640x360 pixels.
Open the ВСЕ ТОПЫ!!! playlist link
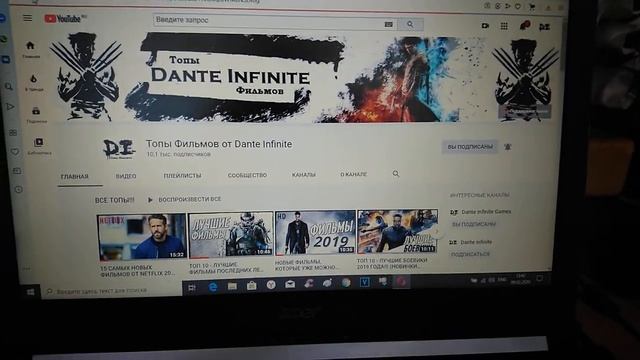[x=115, y=200]
